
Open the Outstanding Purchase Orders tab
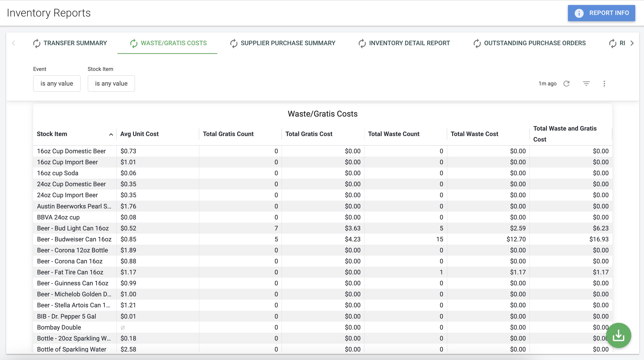tap(535, 43)
